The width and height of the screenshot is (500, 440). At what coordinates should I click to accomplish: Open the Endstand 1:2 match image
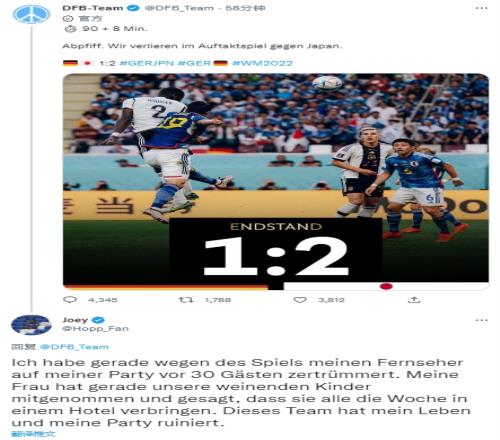click(276, 182)
